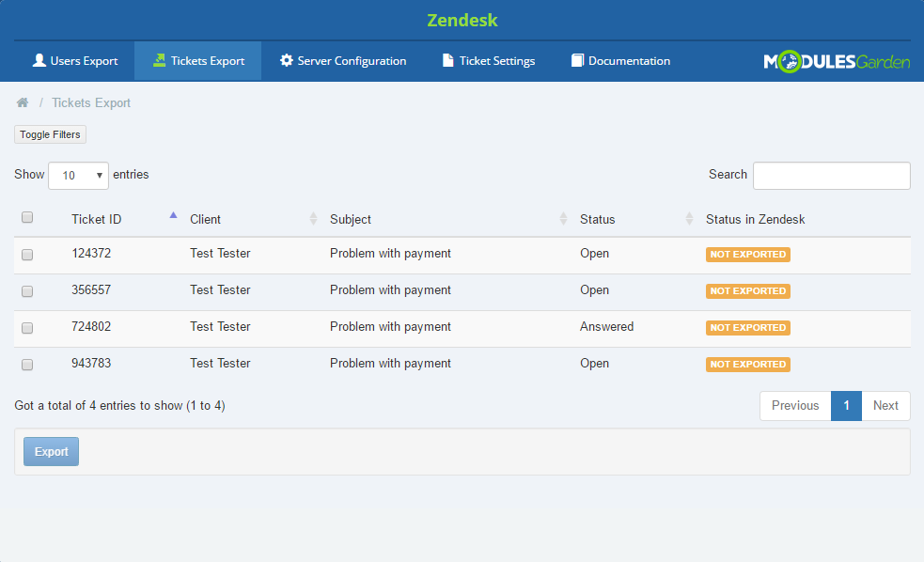Screen dimensions: 924x562
Task: Check the box for ticket 356557
Action: pyautogui.click(x=27, y=291)
